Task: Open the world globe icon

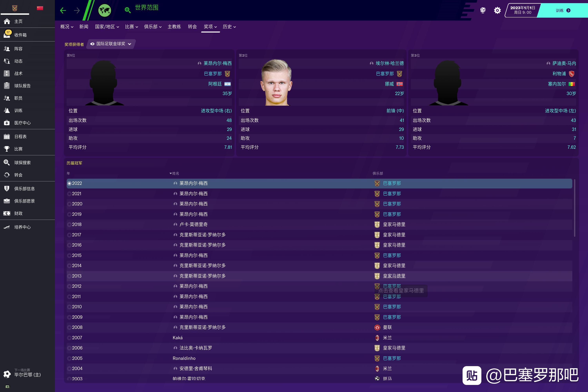Action: click(104, 11)
